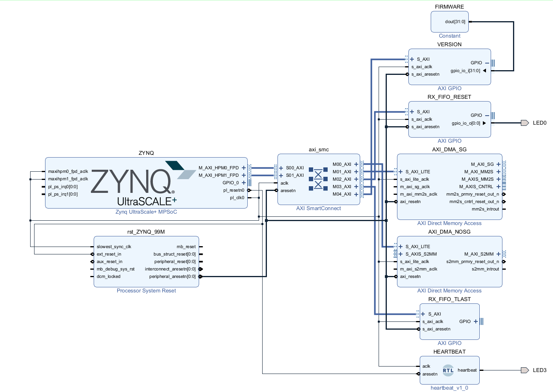
Task: Click the interconnect_aresetn[0:0] pin
Action: coord(170,269)
